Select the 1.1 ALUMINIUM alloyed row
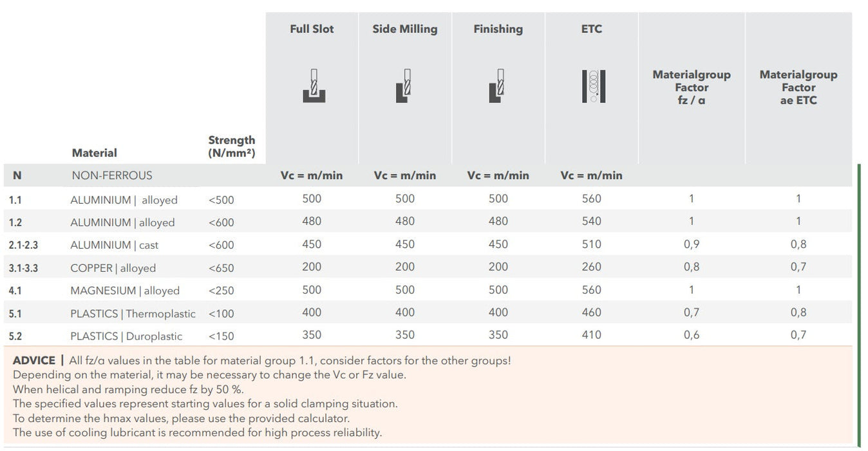Screen dimensions: 868x451 click(124, 200)
